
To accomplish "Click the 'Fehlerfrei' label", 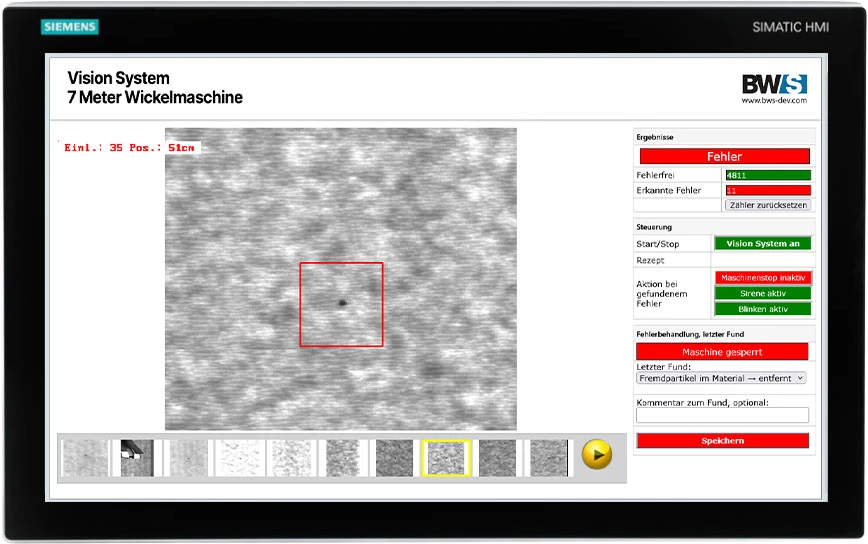I will (x=655, y=175).
